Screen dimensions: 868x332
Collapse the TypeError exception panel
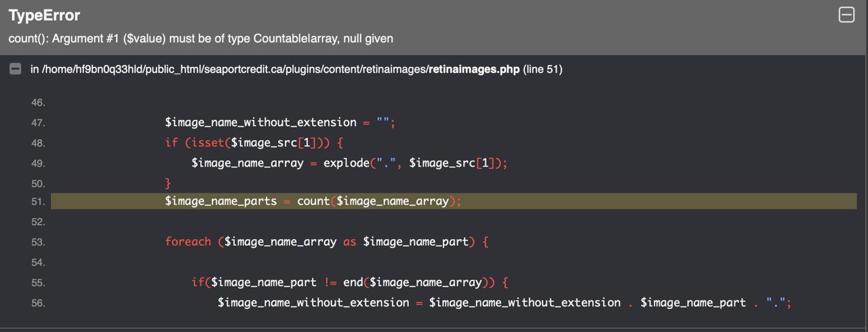pos(846,15)
